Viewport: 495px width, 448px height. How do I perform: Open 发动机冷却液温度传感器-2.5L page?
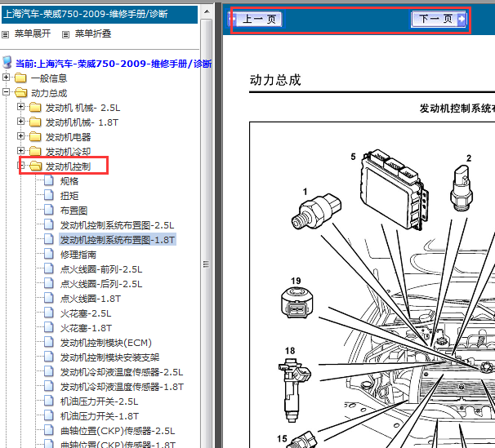(x=122, y=372)
